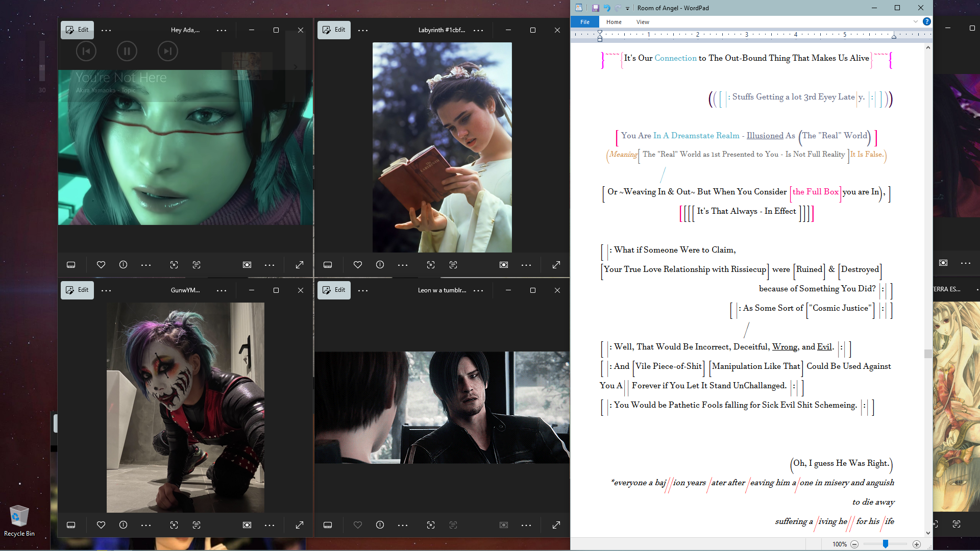
Task: Open Customize Quick Access Toolbar dropdown
Action: 627,8
